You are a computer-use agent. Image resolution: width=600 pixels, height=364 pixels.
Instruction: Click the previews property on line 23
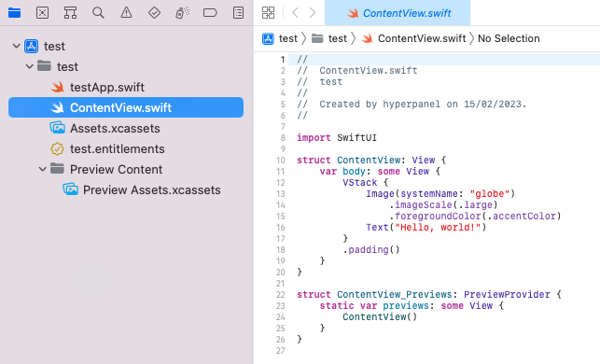click(x=406, y=305)
